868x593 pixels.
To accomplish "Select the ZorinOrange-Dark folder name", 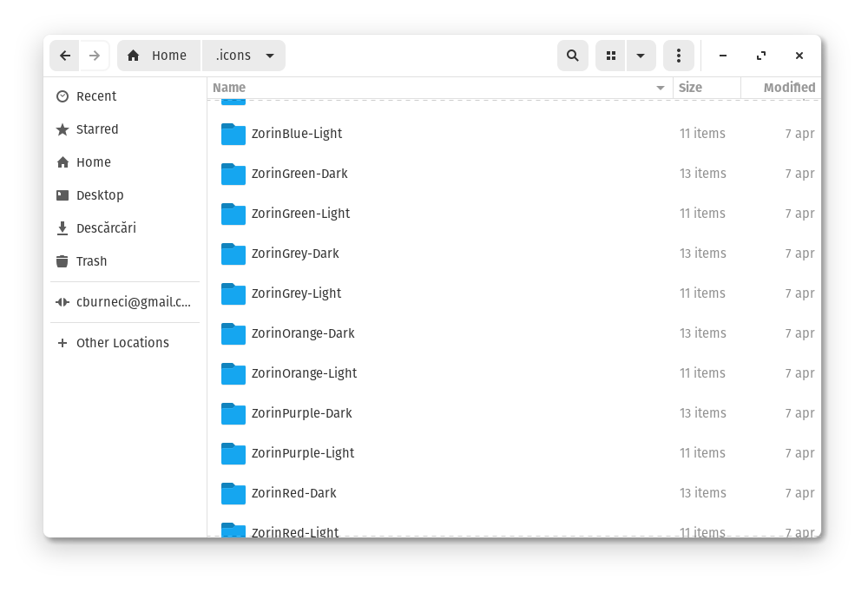I will pos(303,333).
